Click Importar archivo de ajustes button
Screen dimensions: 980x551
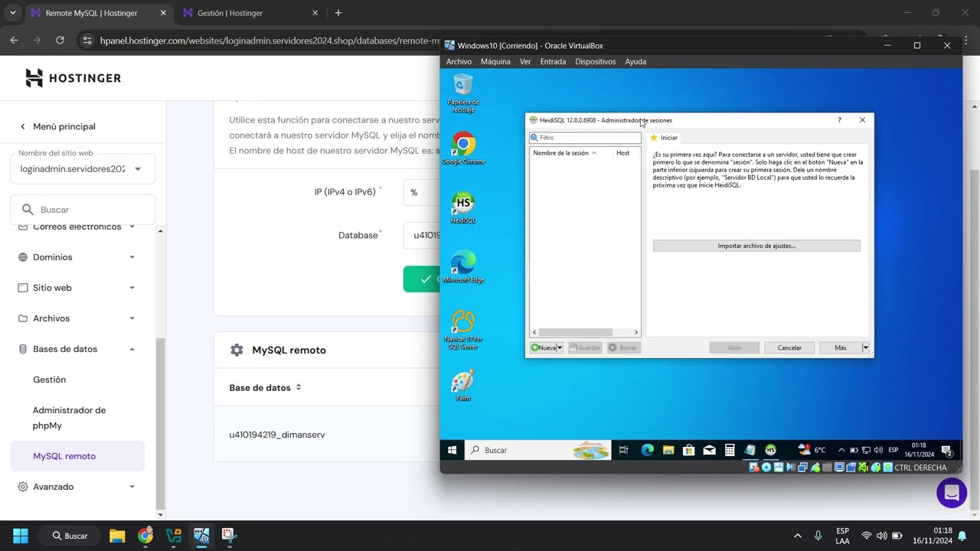click(756, 246)
